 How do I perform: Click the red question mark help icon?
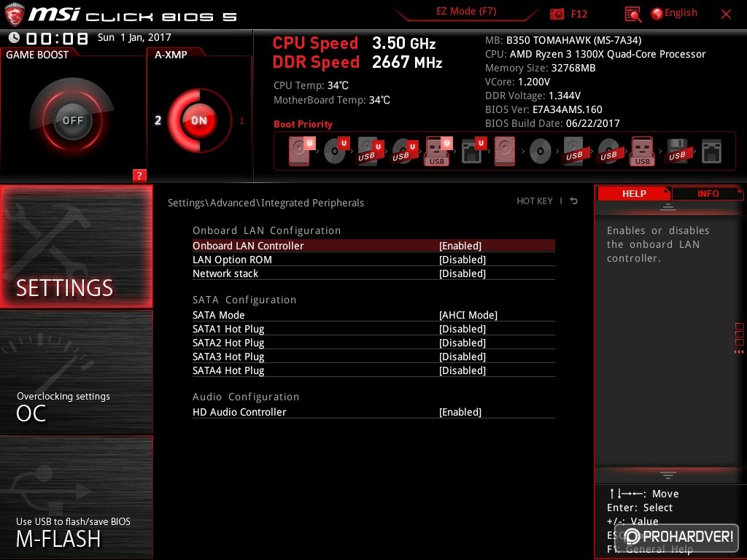(x=139, y=175)
